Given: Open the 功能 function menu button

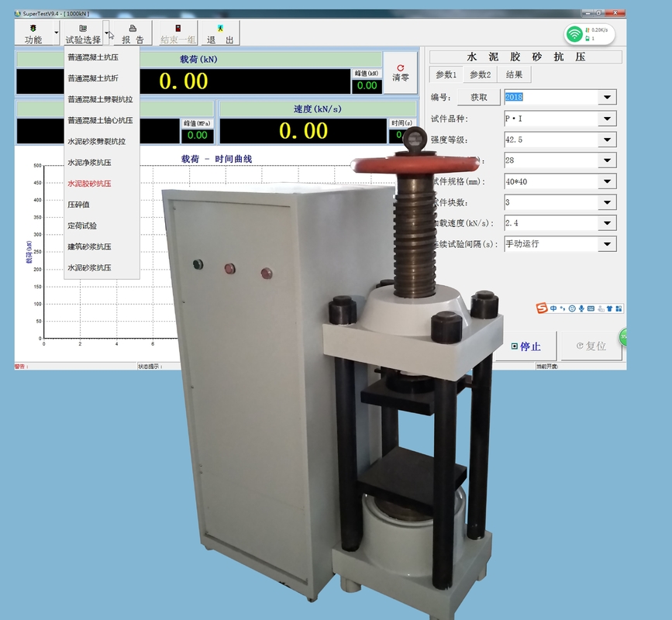Looking at the screenshot, I should (33, 33).
